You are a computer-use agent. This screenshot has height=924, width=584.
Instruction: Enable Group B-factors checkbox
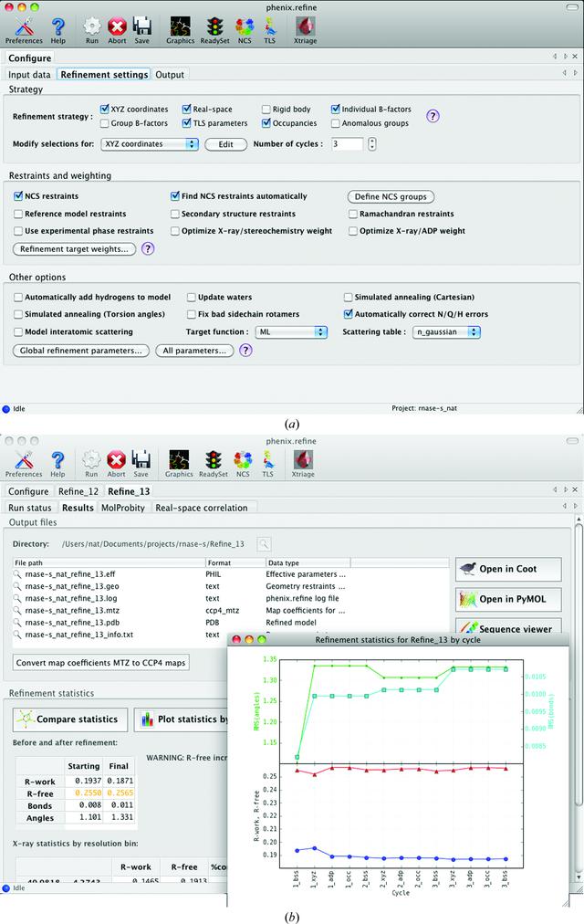pos(104,123)
